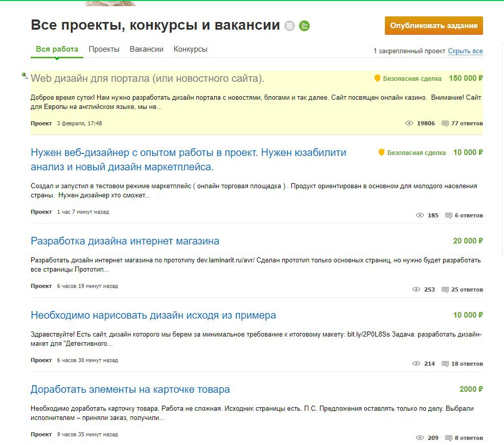The width and height of the screenshot is (504, 445).
Task: Click the comments icon beside 77 ответов
Action: click(x=445, y=123)
